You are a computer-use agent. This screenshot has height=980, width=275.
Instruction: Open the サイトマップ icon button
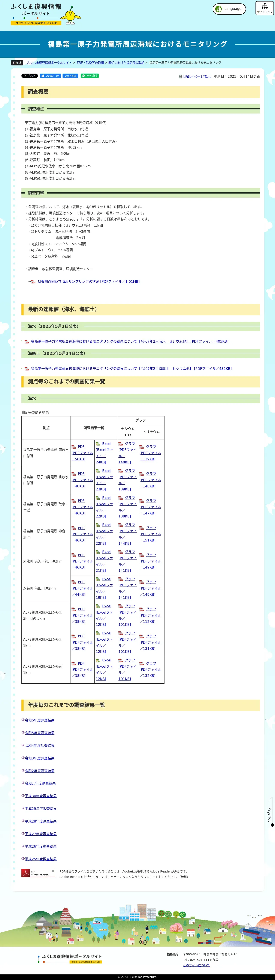tap(264, 8)
